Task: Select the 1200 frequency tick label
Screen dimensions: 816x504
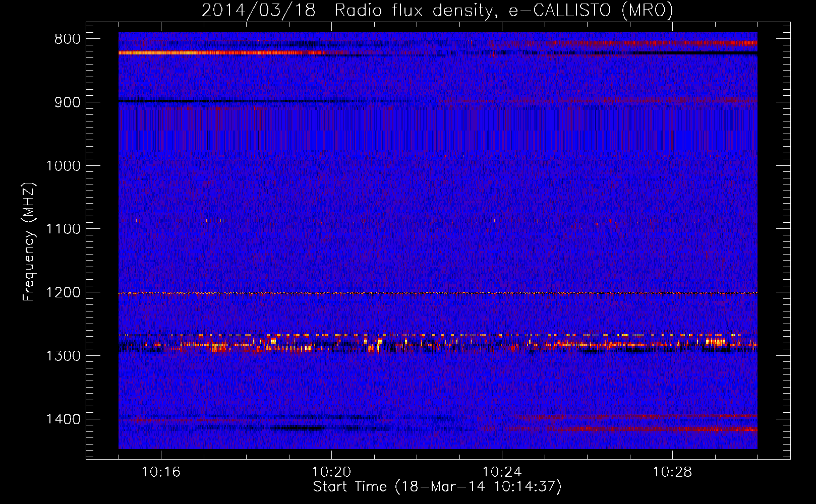Action: (x=63, y=293)
